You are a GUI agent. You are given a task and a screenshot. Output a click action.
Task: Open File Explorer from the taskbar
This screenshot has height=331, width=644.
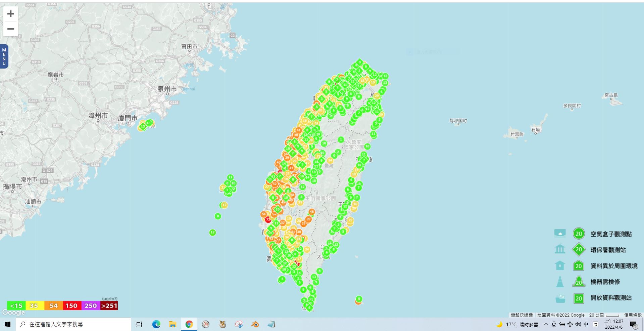coord(172,324)
